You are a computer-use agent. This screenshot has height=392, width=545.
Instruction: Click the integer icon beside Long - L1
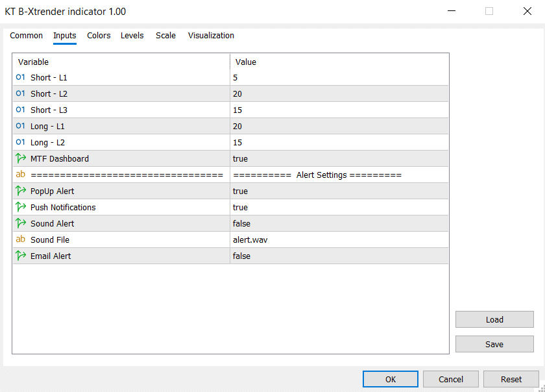tap(20, 126)
